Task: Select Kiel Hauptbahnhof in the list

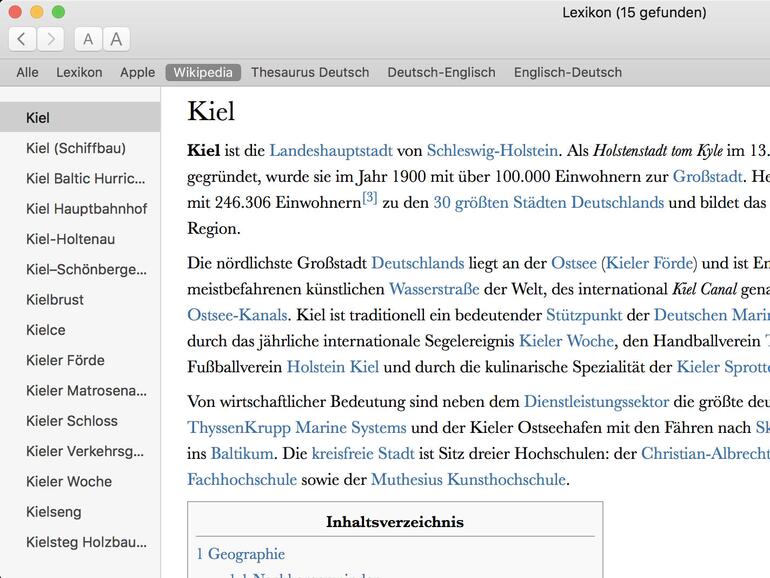Action: click(80, 209)
